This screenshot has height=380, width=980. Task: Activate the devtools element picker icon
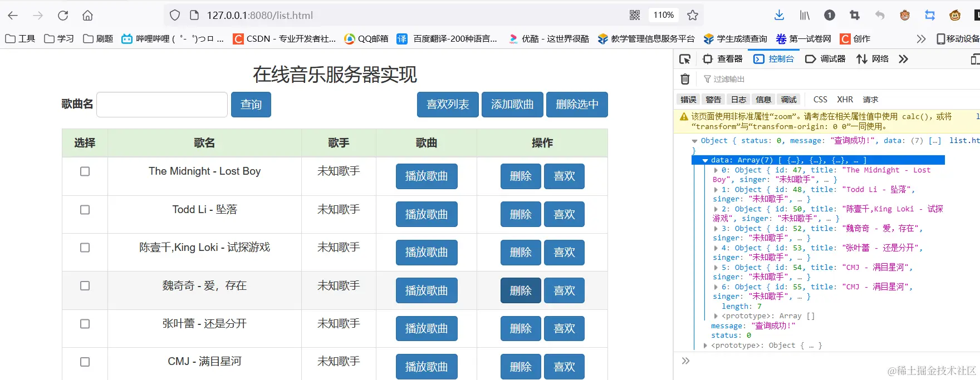pos(685,59)
